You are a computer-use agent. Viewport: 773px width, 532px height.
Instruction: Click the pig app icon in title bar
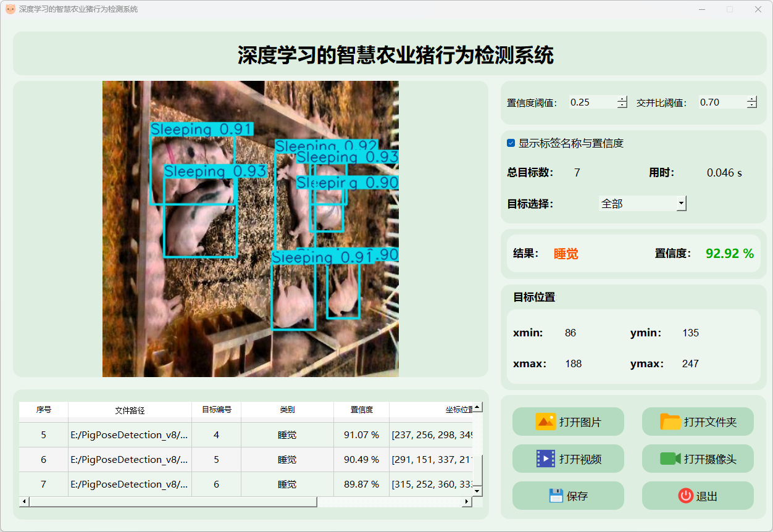tap(10, 9)
